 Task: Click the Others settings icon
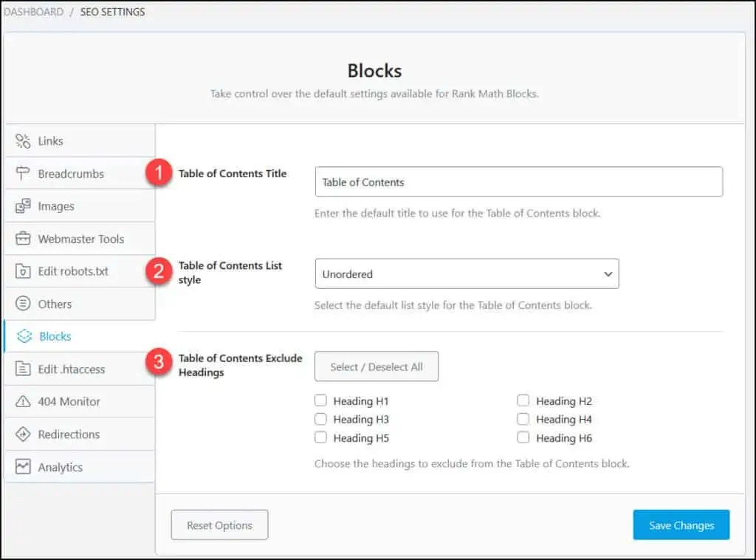(x=23, y=304)
